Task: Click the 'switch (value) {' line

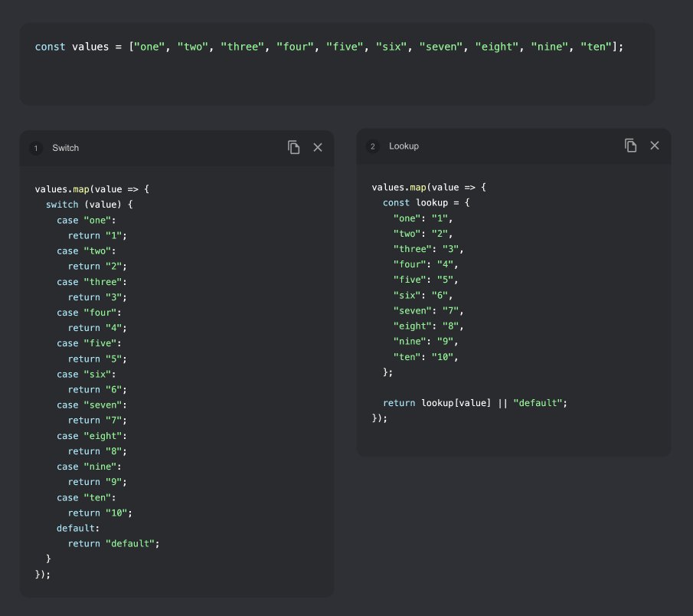Action: point(89,205)
